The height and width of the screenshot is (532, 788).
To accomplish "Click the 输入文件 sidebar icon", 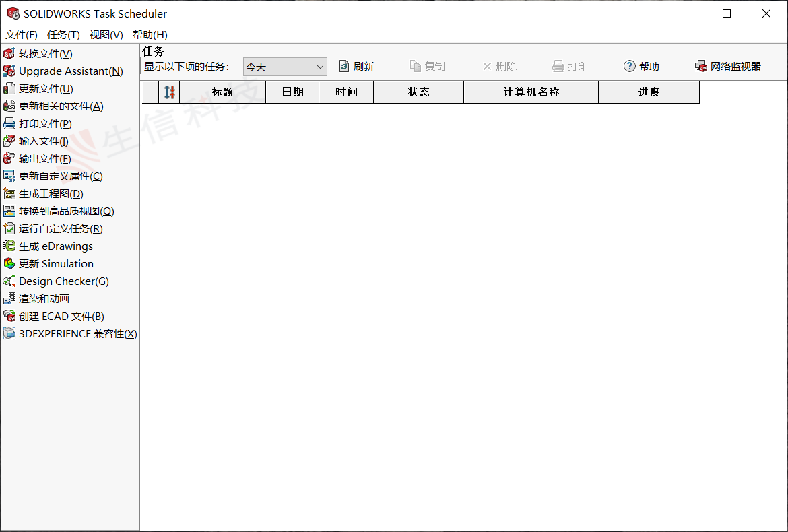I will coord(9,141).
